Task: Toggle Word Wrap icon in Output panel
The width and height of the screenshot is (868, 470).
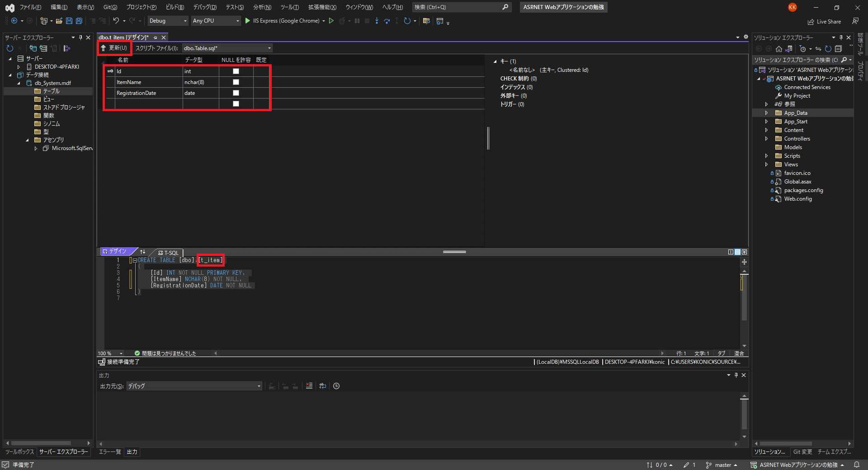Action: pos(323,386)
